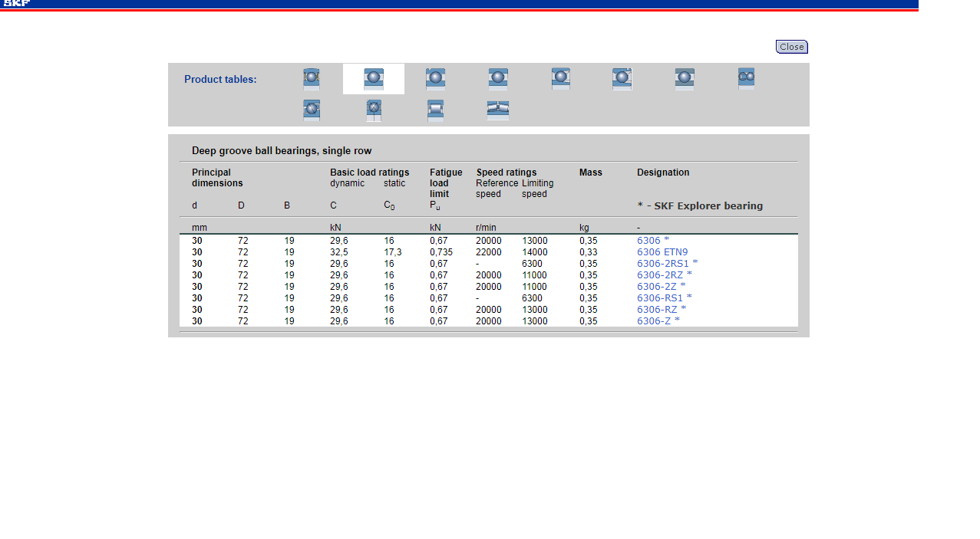
Task: Open the 6306 ETN9 bearing link
Action: coord(662,252)
